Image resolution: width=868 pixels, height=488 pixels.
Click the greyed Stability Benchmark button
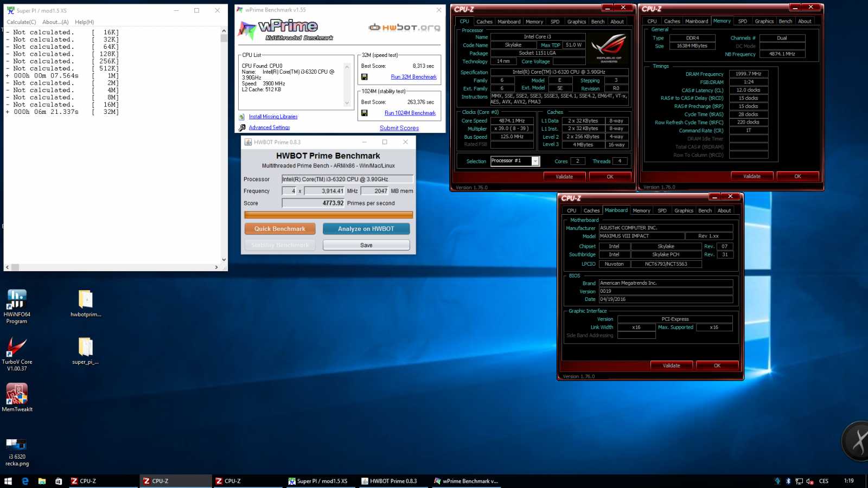coord(280,245)
